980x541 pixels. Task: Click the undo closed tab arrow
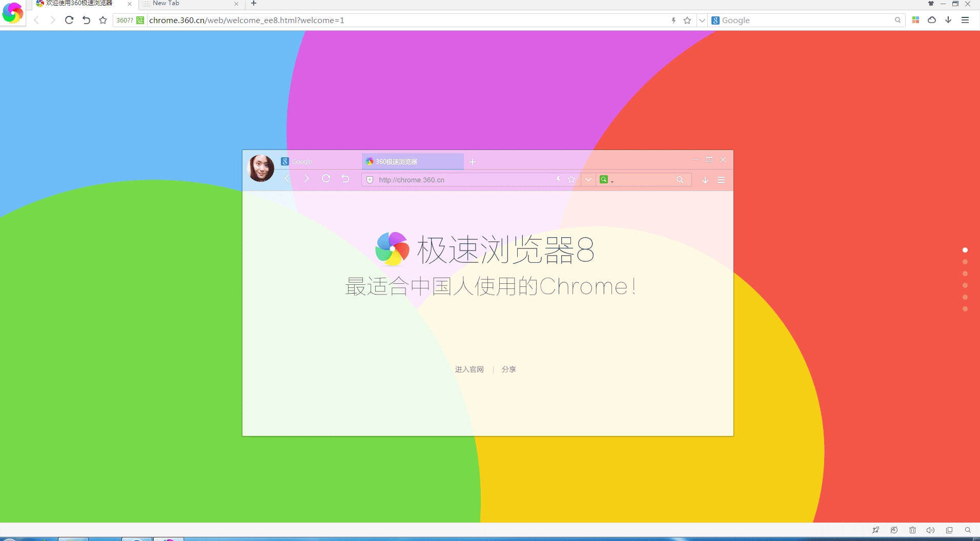pos(86,20)
